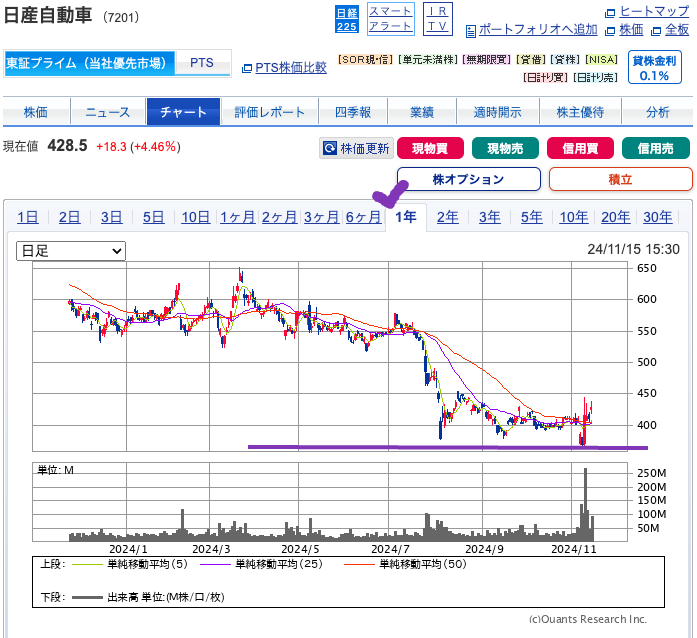697x638 pixels.
Task: Click the refresh icon in 株価更新
Action: 329,148
